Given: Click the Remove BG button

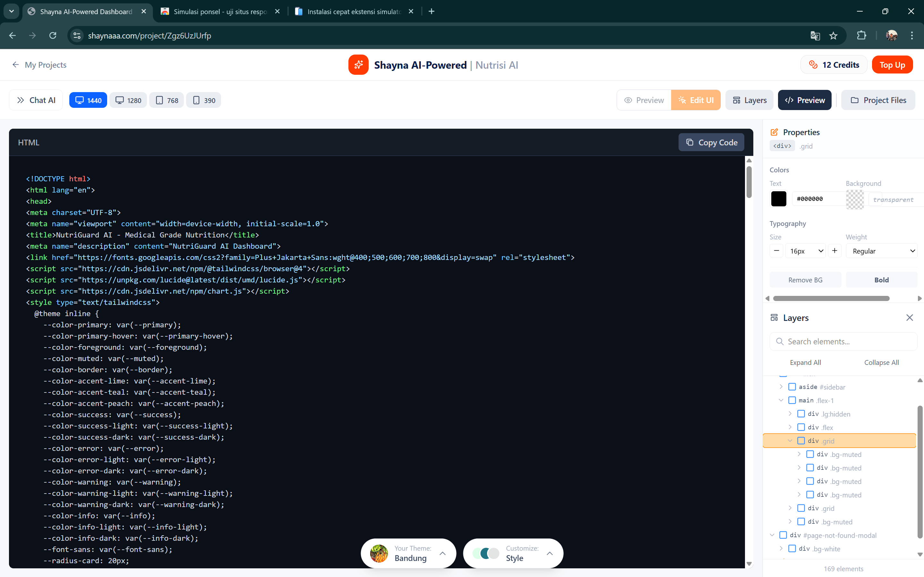Looking at the screenshot, I should pyautogui.click(x=805, y=280).
